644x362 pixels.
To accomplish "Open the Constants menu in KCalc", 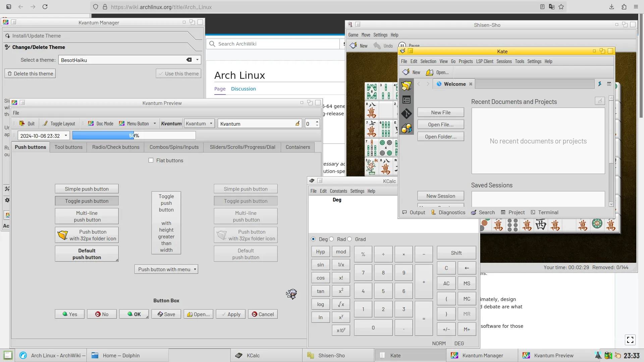I will (x=338, y=191).
